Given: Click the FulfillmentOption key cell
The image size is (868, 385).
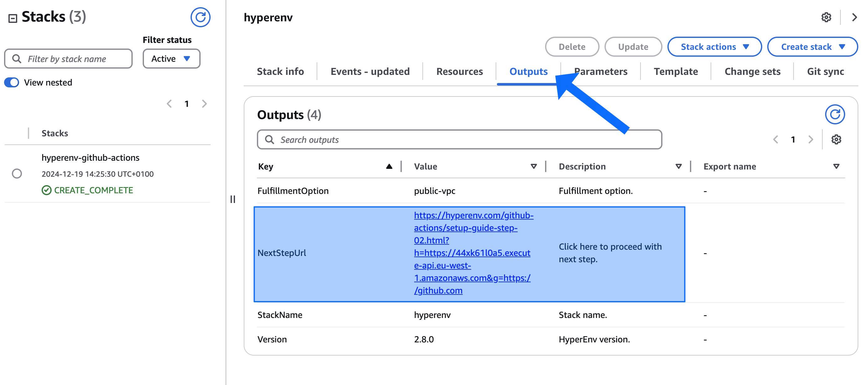Looking at the screenshot, I should [293, 191].
